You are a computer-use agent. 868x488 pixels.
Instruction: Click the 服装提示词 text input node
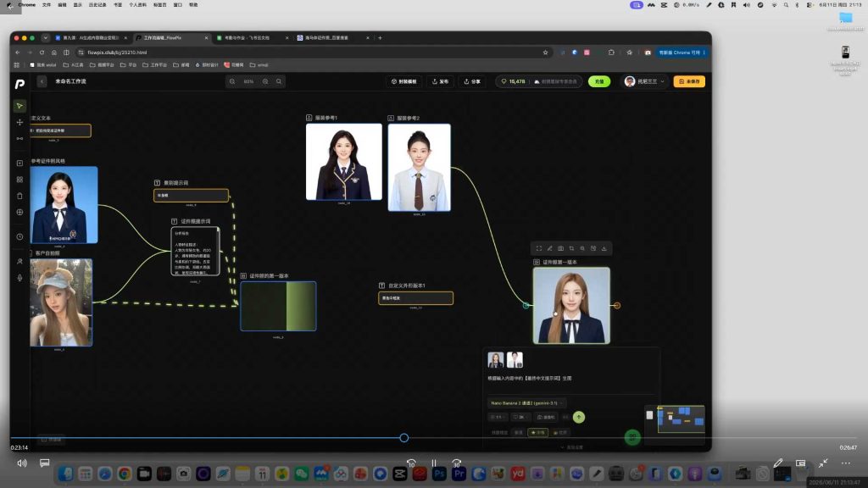tap(191, 196)
